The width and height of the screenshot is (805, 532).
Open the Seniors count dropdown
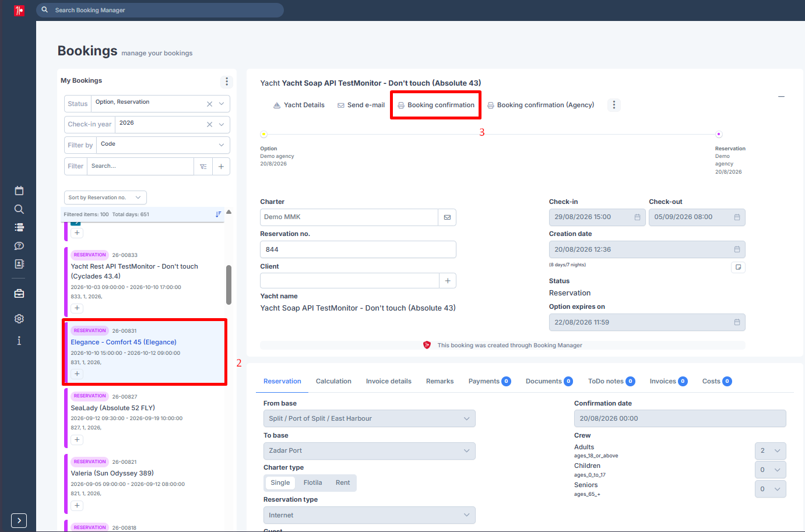coord(770,489)
